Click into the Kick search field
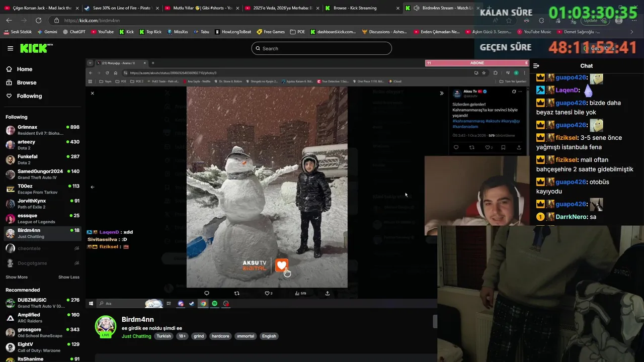Image resolution: width=644 pixels, height=362 pixels. [321, 48]
